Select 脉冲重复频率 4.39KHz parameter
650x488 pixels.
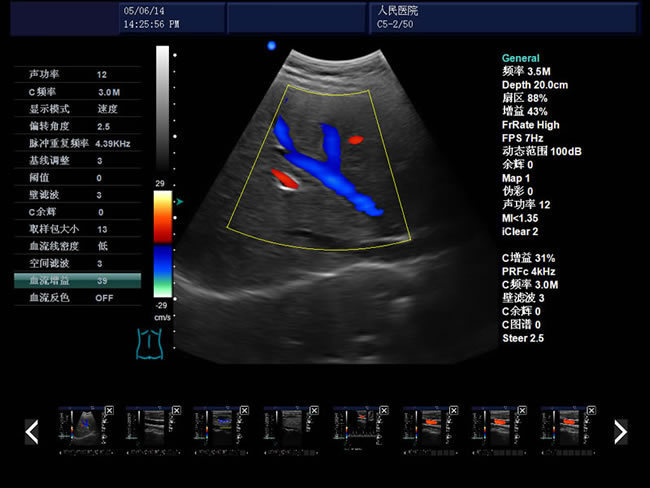point(78,143)
